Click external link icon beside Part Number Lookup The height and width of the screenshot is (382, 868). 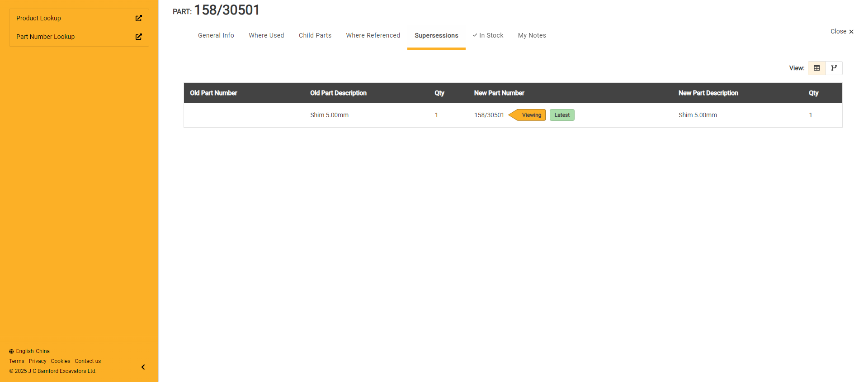139,37
